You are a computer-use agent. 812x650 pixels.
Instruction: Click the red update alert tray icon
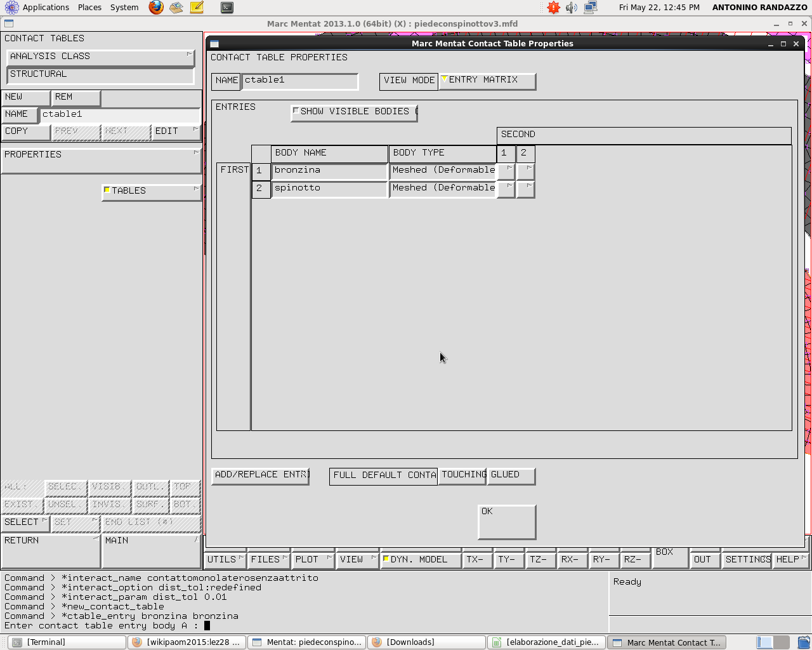[x=554, y=8]
